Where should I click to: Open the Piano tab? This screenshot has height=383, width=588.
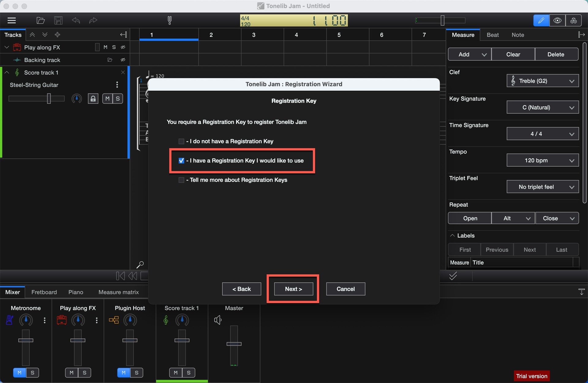(x=76, y=292)
